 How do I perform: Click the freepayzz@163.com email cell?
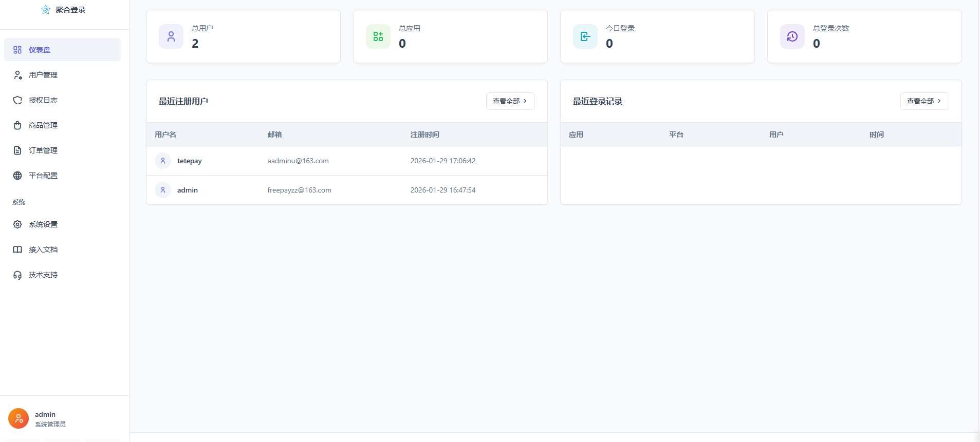[299, 190]
